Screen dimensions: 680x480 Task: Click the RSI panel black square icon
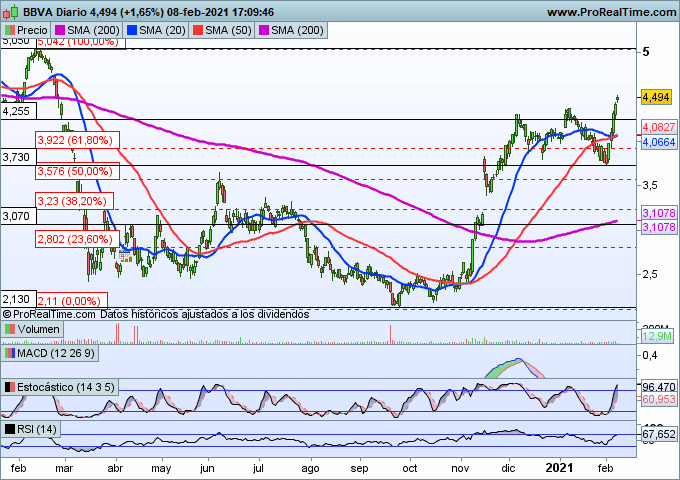pos(9,429)
